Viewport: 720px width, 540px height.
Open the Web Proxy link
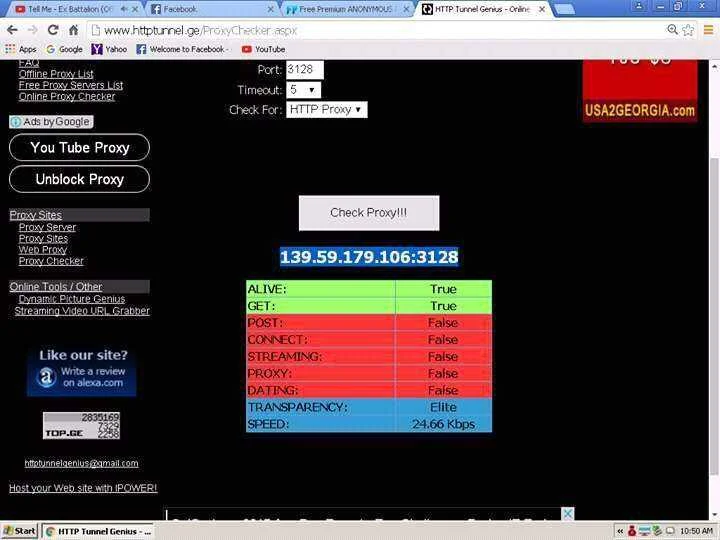point(43,250)
